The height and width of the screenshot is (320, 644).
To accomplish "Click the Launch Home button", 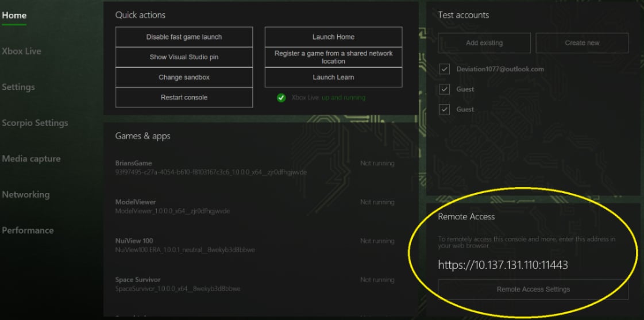I will click(334, 37).
